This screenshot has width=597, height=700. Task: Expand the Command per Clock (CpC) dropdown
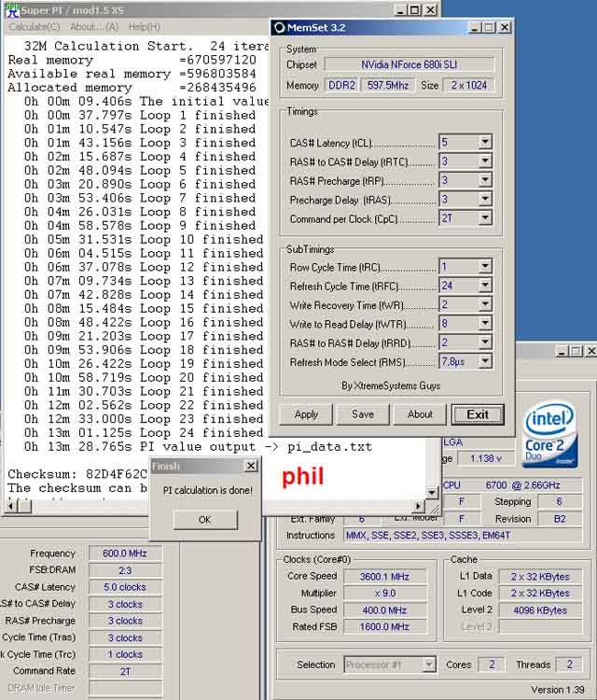click(484, 217)
